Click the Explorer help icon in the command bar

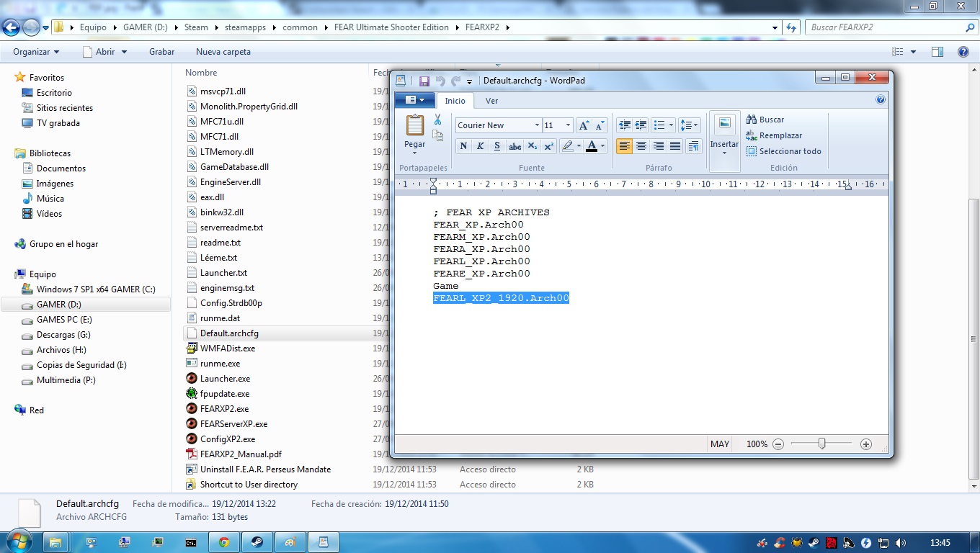[963, 52]
